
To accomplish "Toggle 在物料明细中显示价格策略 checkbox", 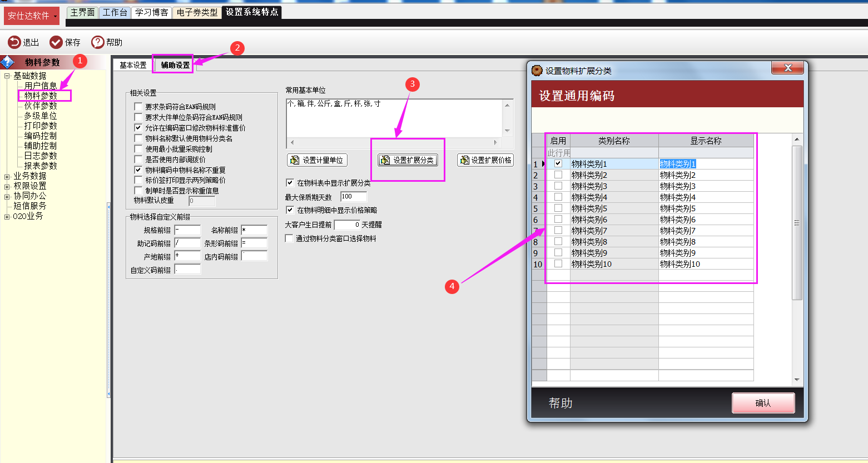I will click(290, 210).
